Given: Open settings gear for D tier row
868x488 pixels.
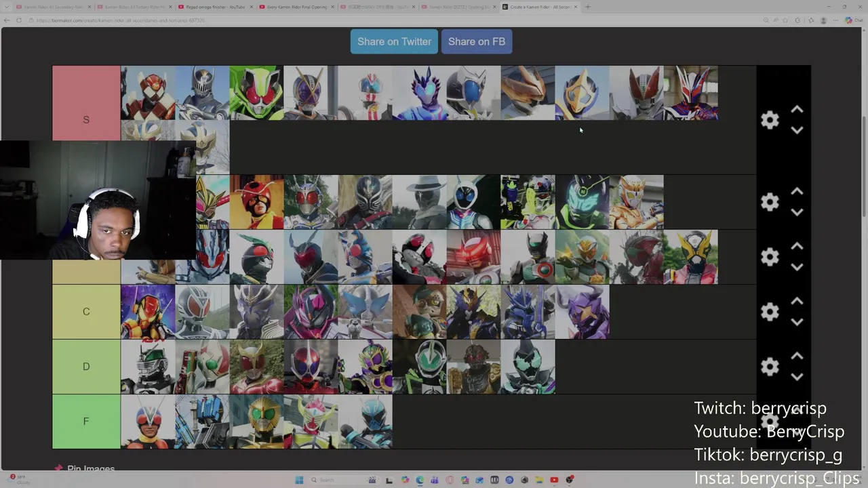Looking at the screenshot, I should tap(770, 367).
